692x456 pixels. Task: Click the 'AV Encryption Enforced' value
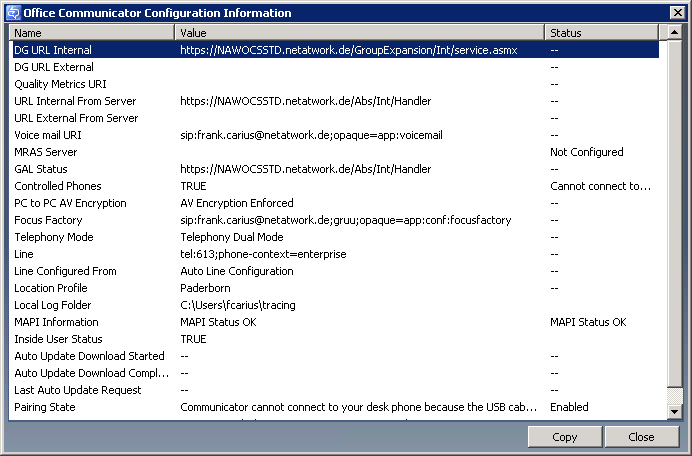[237, 203]
